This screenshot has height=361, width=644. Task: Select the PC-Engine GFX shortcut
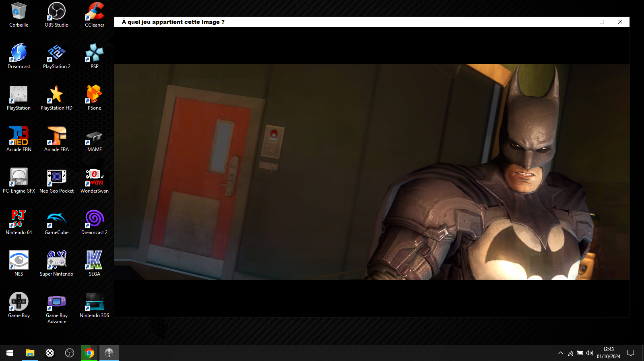coord(19,181)
